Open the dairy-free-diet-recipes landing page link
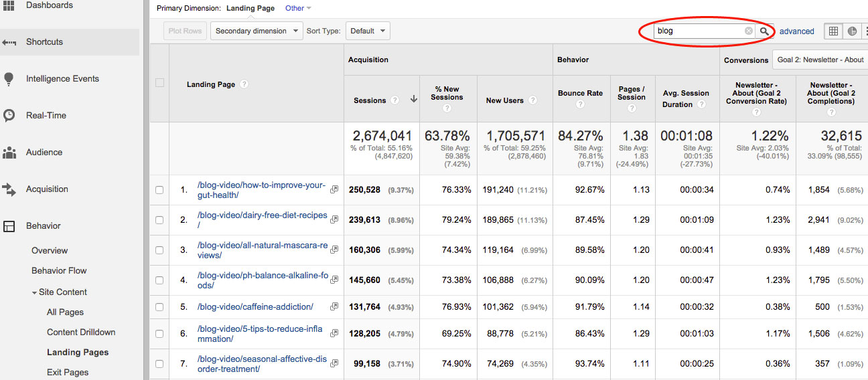The width and height of the screenshot is (868, 380). (x=262, y=215)
